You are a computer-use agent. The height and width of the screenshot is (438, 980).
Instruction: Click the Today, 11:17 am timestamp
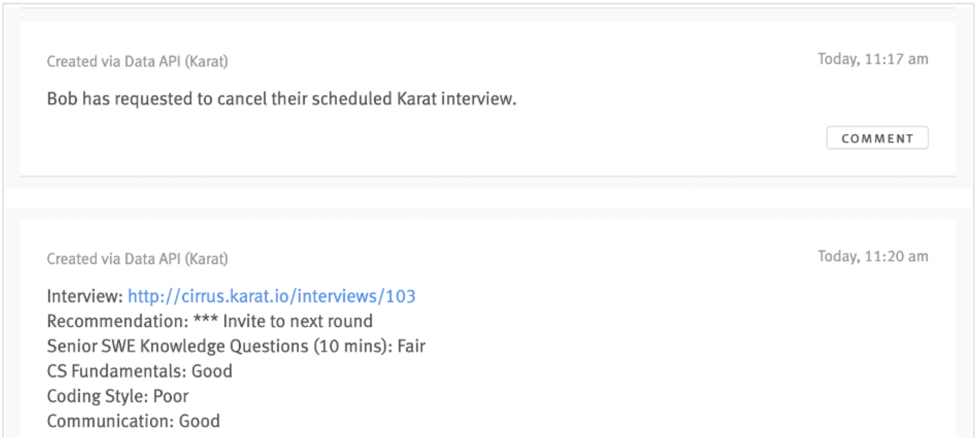coord(873,59)
